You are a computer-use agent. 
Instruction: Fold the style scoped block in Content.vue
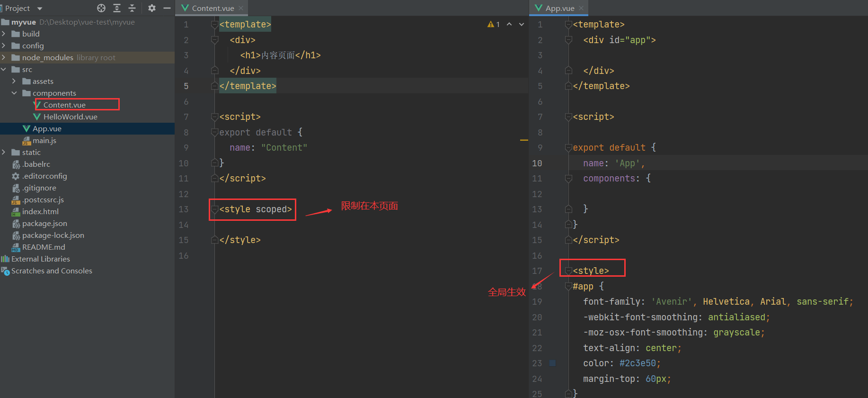(214, 209)
